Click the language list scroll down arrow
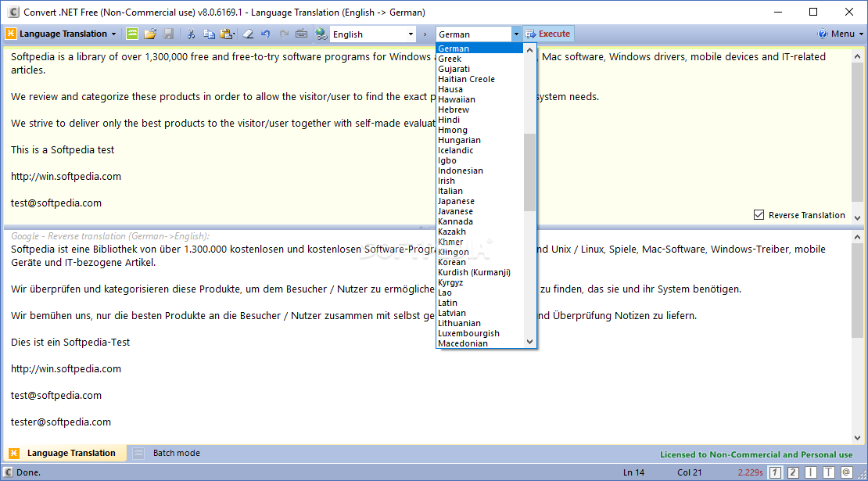The image size is (868, 481). point(529,342)
